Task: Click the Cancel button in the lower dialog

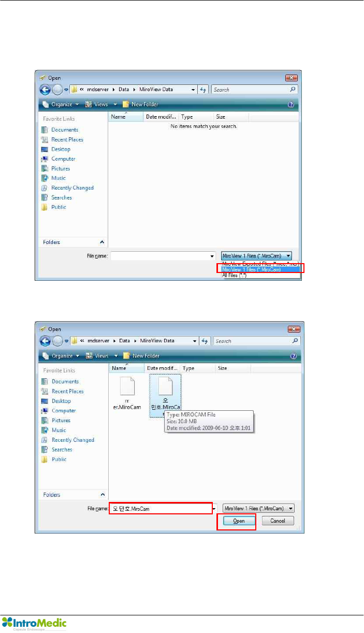Action: (x=278, y=521)
